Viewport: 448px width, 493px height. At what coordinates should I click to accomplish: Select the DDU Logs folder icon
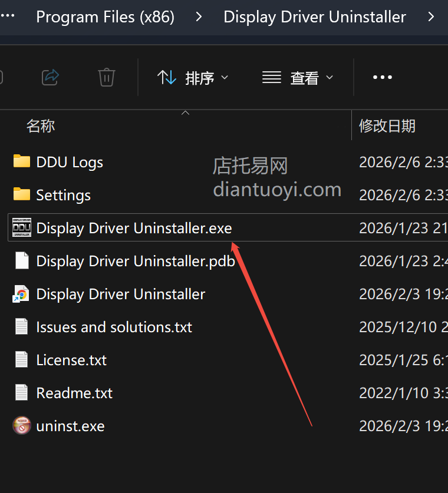tap(22, 161)
